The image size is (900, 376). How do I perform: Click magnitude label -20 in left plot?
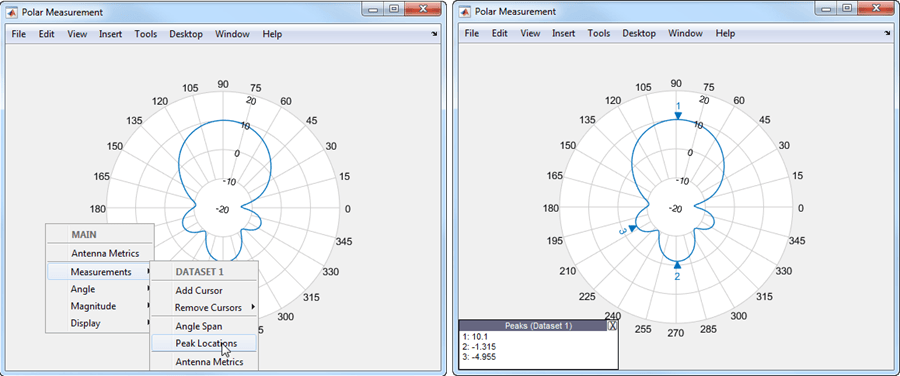coord(222,210)
